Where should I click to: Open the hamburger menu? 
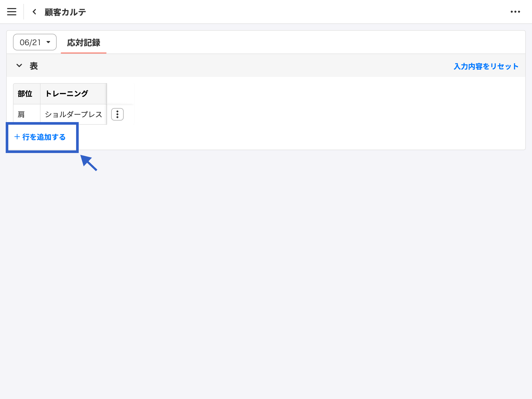click(12, 12)
